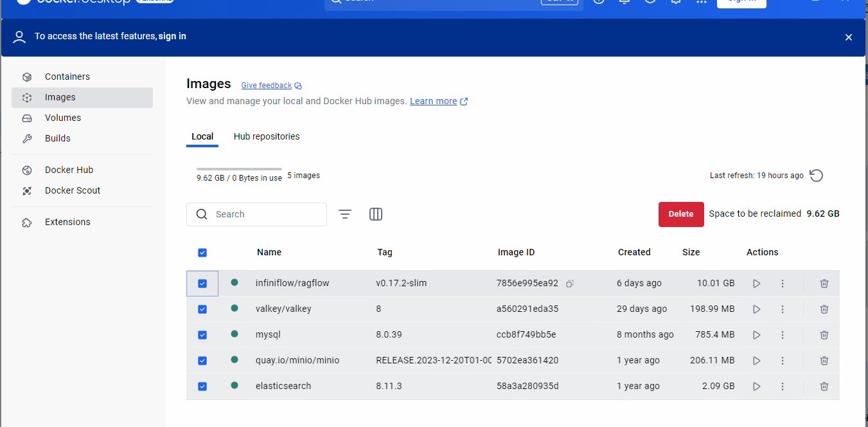Open the Give feedback link

[x=271, y=86]
